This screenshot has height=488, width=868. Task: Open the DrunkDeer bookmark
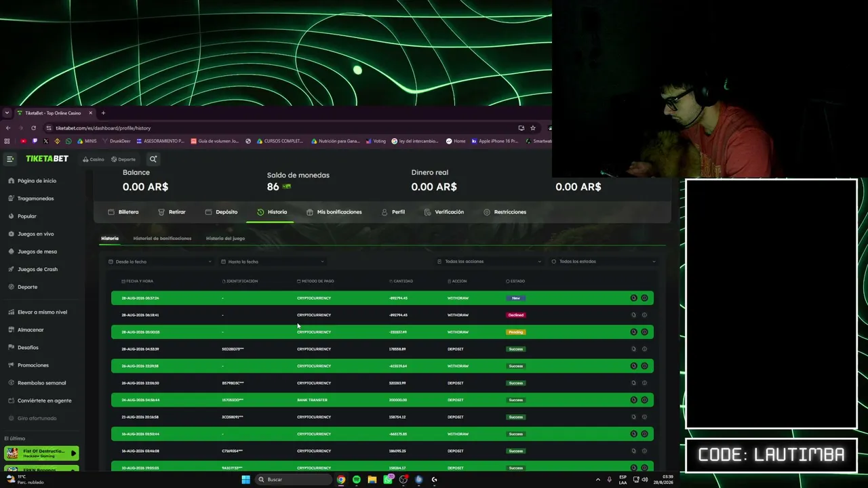pos(116,141)
